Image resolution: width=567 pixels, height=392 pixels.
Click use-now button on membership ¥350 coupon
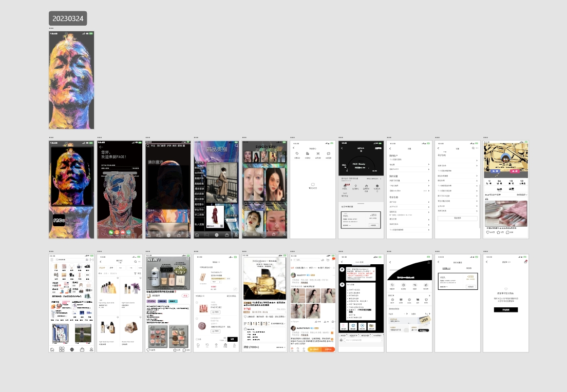(373, 225)
